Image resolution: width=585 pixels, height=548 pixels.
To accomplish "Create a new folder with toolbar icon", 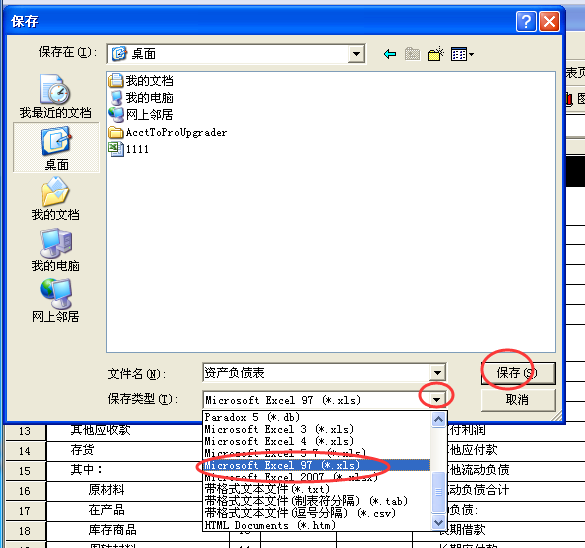I will 436,54.
